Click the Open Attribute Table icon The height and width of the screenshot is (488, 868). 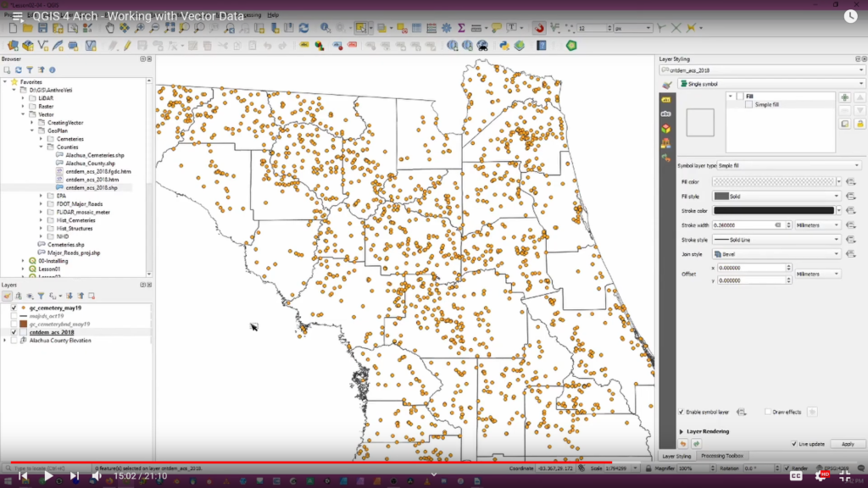(416, 28)
